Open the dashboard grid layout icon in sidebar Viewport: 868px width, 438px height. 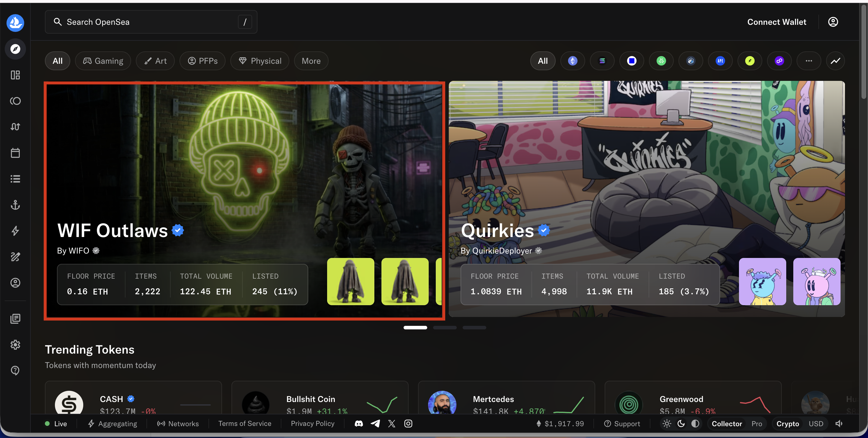pos(15,75)
